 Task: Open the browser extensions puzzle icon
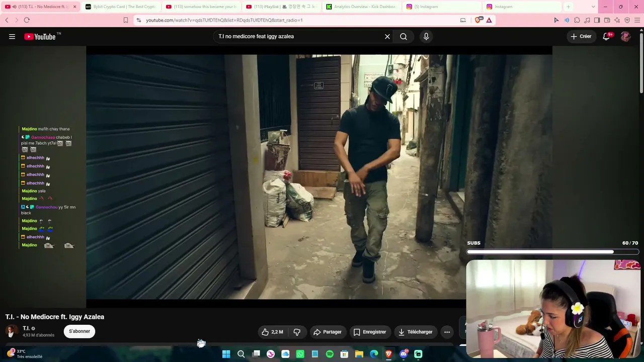coord(577,20)
